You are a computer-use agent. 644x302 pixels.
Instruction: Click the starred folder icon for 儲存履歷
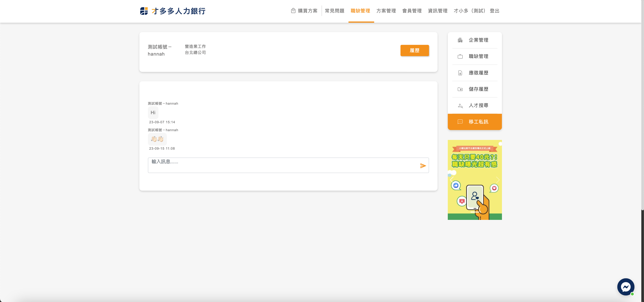click(x=460, y=89)
